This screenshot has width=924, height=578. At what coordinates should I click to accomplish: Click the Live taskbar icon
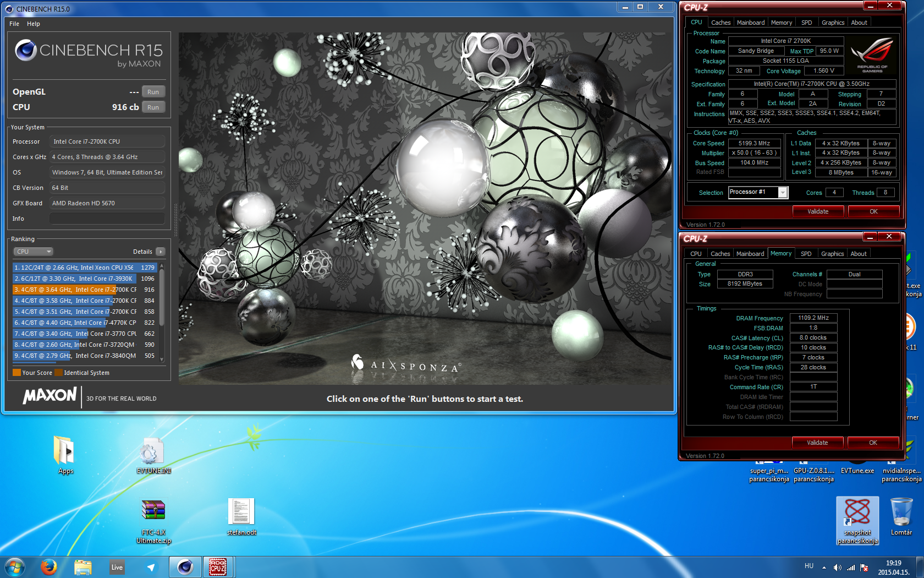coord(117,567)
